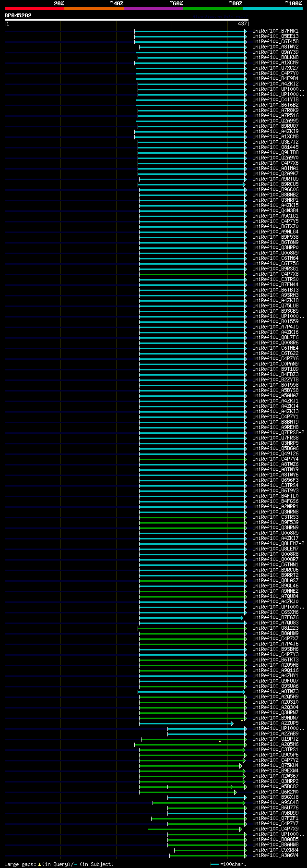Open UniRef100_Q5D6A6 label
This screenshot has height=868, width=307.
275,448
